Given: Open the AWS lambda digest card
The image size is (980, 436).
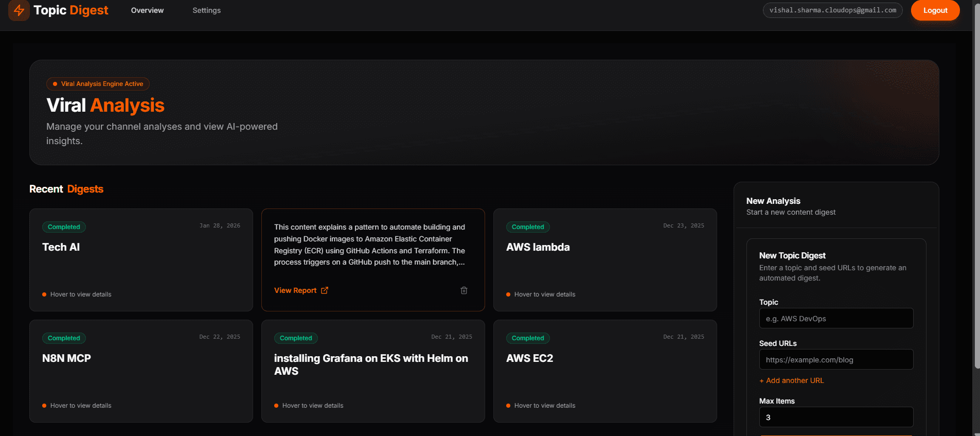Looking at the screenshot, I should pos(605,260).
